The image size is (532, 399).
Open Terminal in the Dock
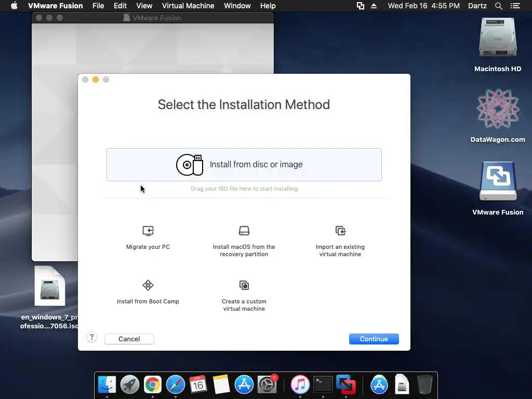coord(323,384)
